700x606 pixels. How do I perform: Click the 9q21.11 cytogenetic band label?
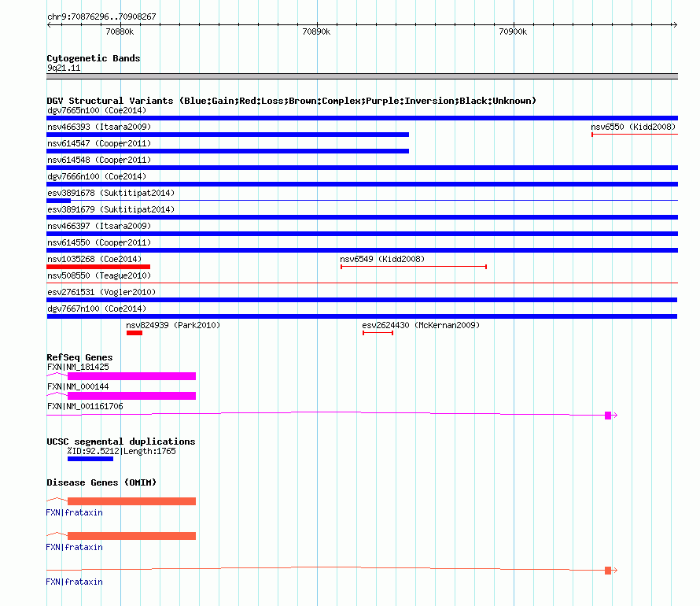[x=64, y=68]
